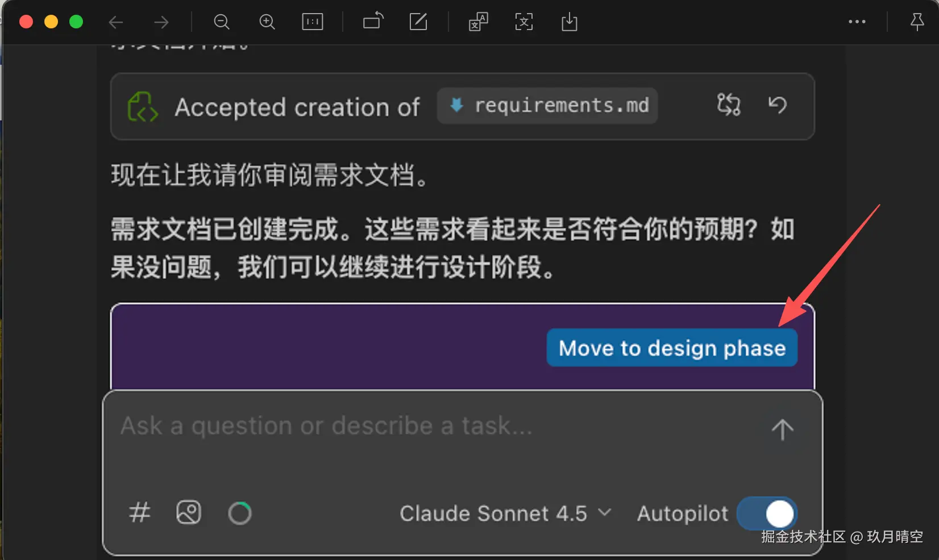Open the annotation editor icon
The width and height of the screenshot is (939, 560).
(419, 22)
